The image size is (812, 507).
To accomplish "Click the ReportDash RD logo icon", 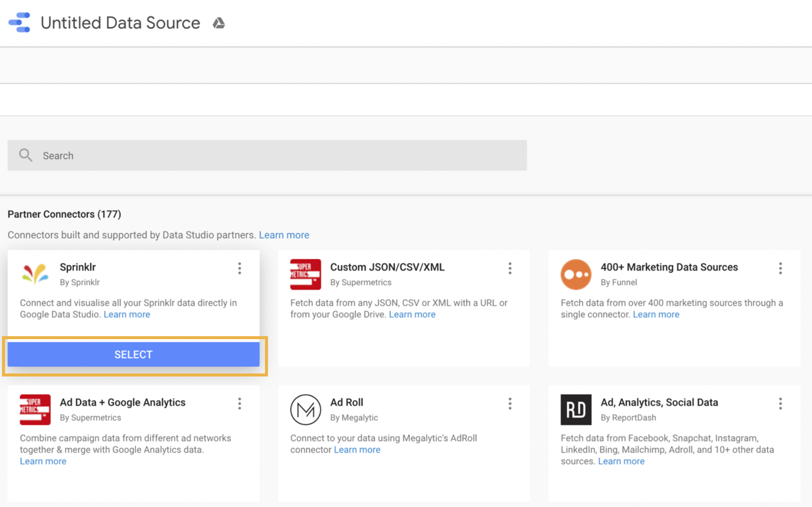I will [576, 410].
